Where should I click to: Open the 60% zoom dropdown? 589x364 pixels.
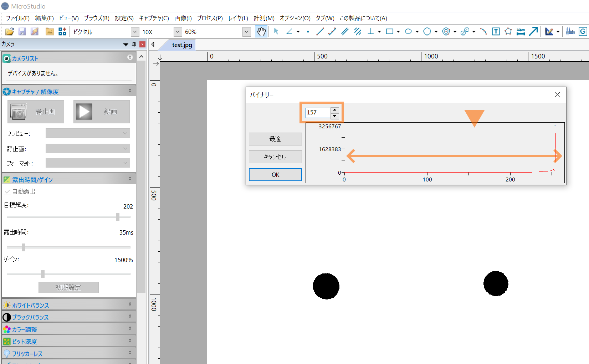pos(246,32)
